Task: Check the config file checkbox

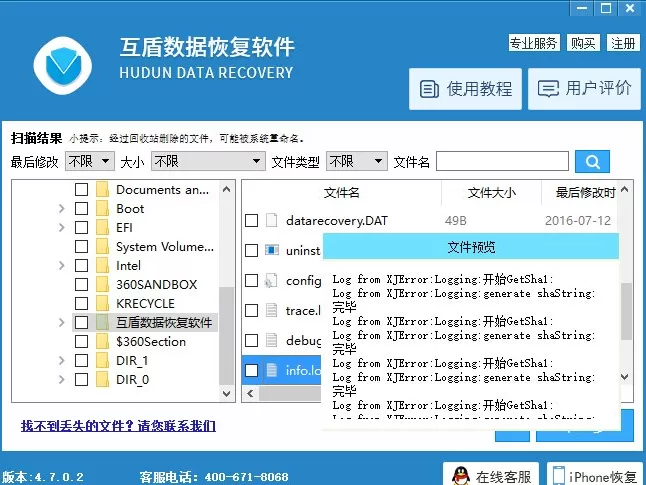Action: point(251,281)
